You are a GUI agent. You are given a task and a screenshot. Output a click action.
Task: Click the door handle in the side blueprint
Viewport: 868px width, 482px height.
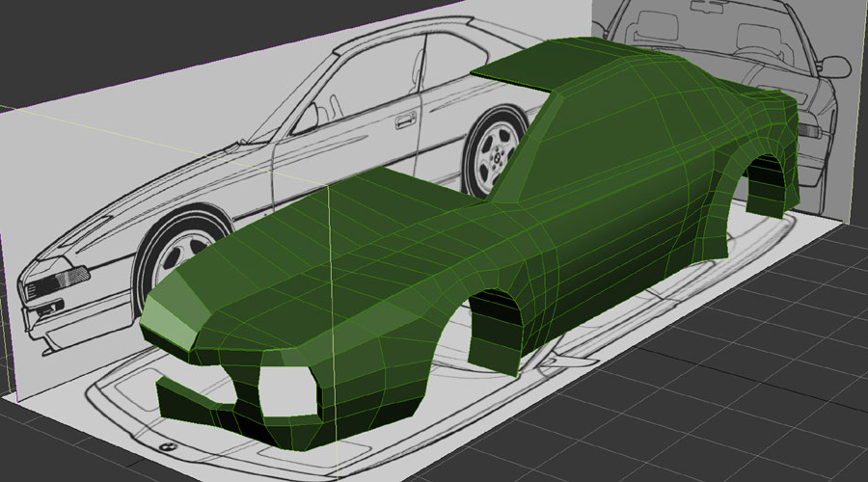point(406,120)
